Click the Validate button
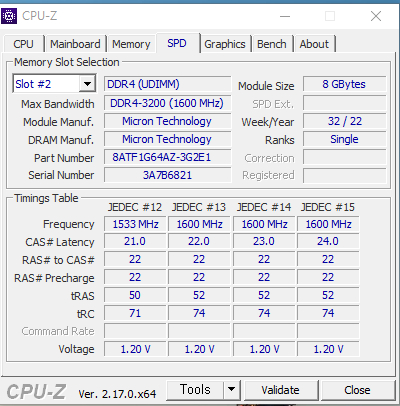Viewport: 400px width, 406px height. (280, 390)
